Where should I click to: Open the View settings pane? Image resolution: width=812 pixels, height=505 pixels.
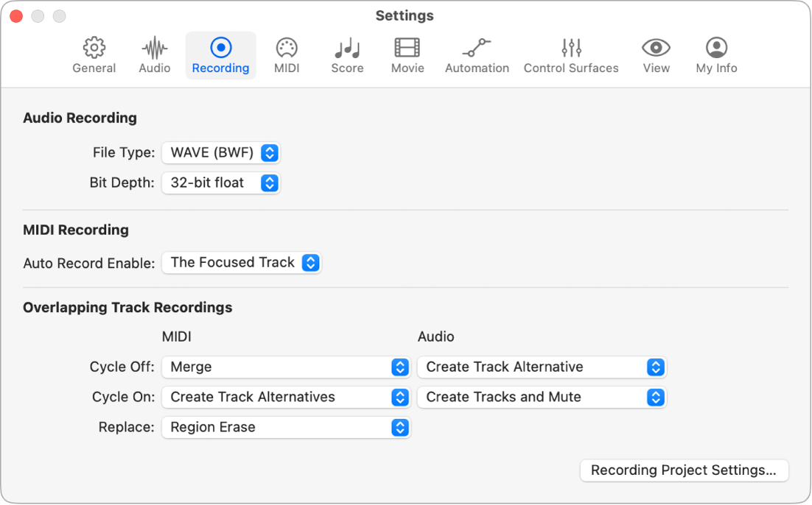[x=656, y=54]
